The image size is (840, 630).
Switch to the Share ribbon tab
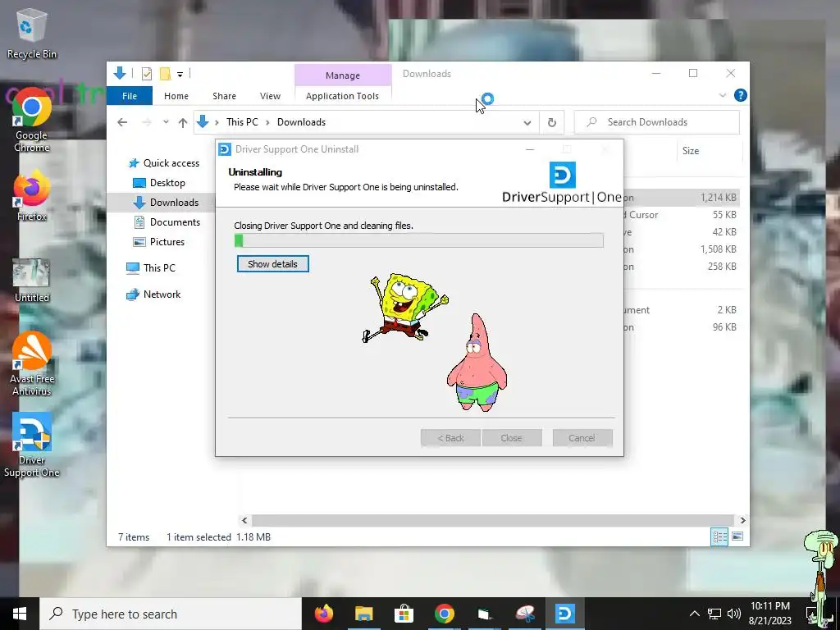tap(224, 96)
